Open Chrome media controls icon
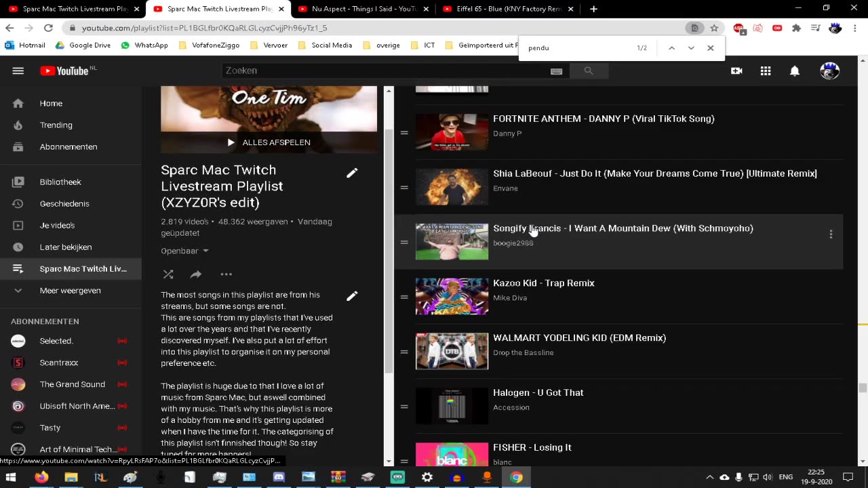Image resolution: width=868 pixels, height=488 pixels. click(x=816, y=28)
